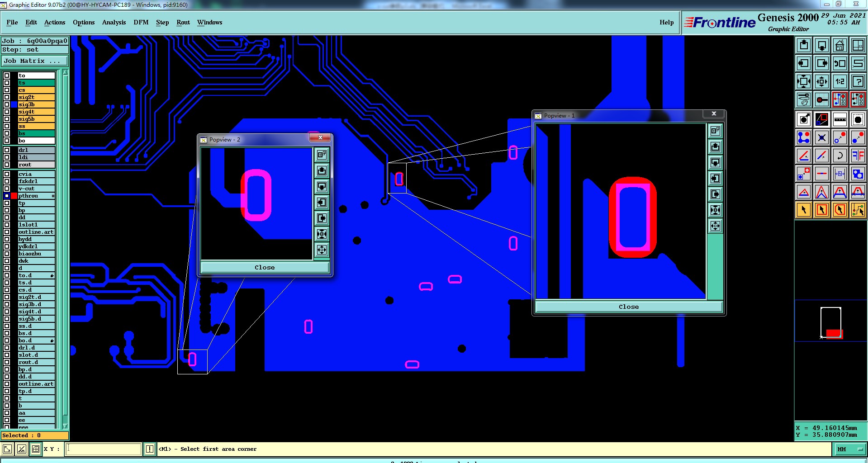
Task: Toggle the checkbox for layer ts
Action: 7,83
